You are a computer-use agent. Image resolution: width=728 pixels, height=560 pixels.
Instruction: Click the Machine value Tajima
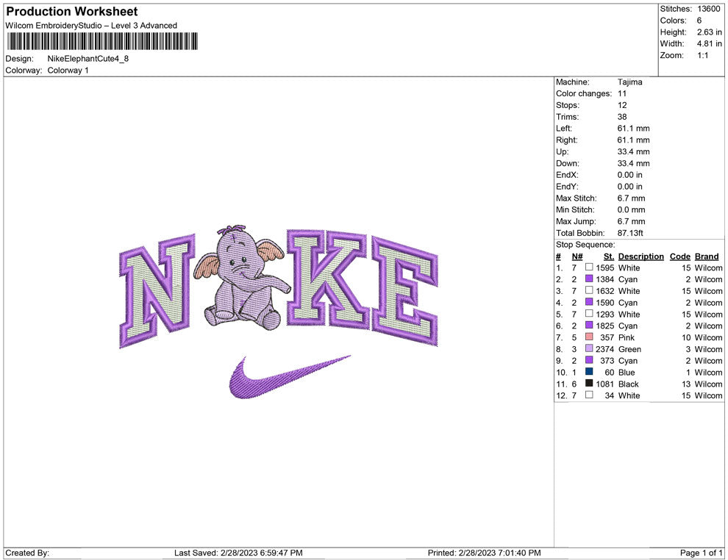coord(629,82)
